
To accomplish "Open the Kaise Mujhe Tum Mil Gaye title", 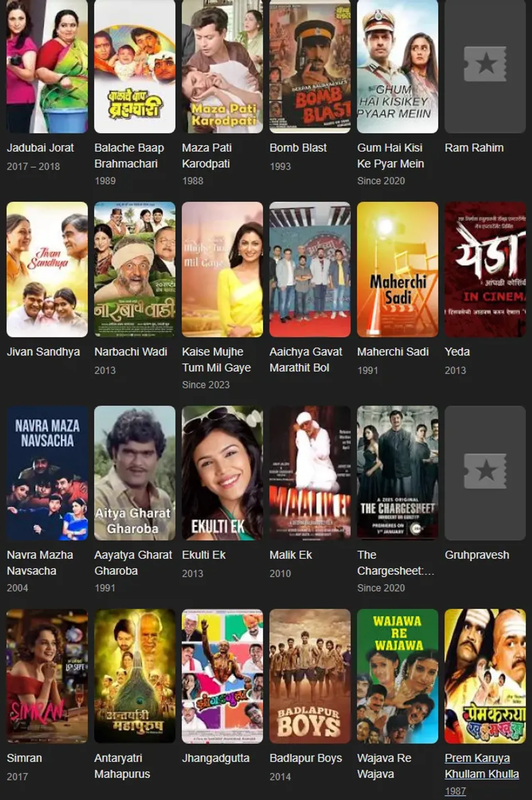I will coord(217,360).
